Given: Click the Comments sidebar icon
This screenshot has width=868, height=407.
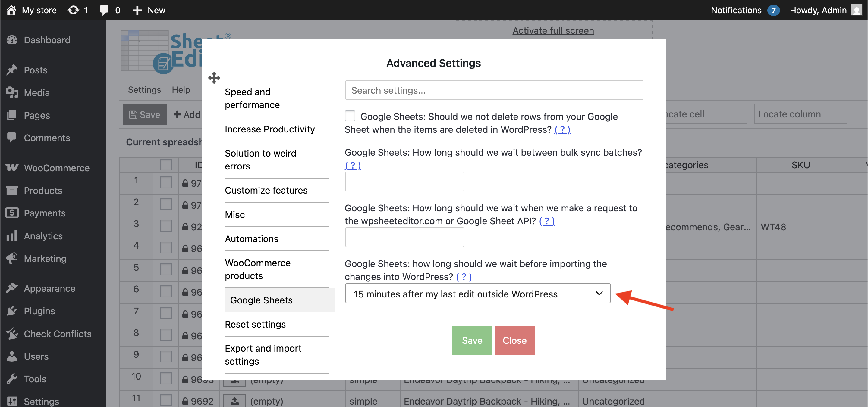Looking at the screenshot, I should click(12, 138).
